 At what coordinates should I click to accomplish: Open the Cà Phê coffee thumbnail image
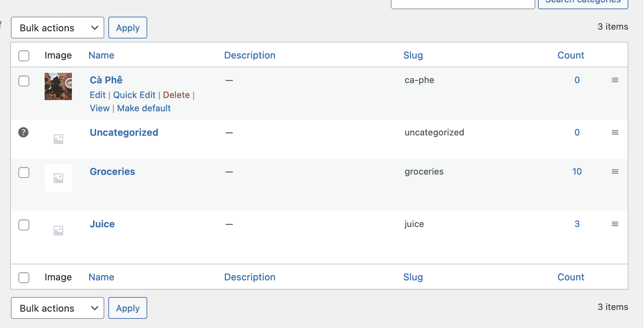(58, 86)
